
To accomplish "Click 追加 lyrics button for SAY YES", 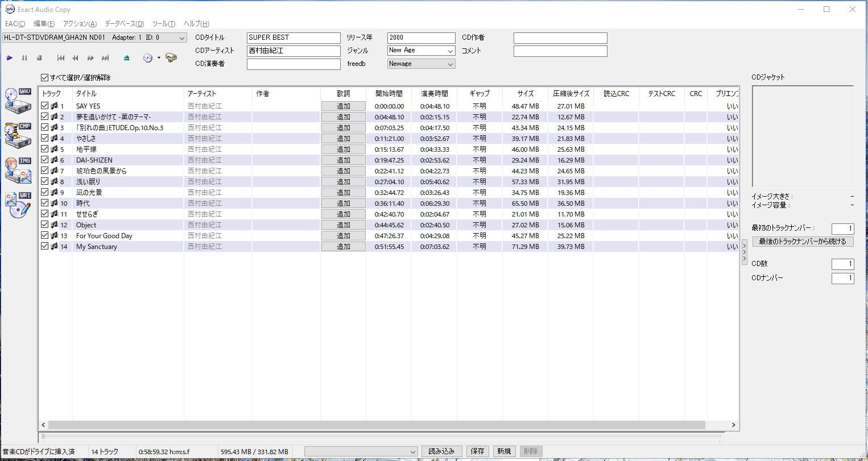I will point(344,106).
